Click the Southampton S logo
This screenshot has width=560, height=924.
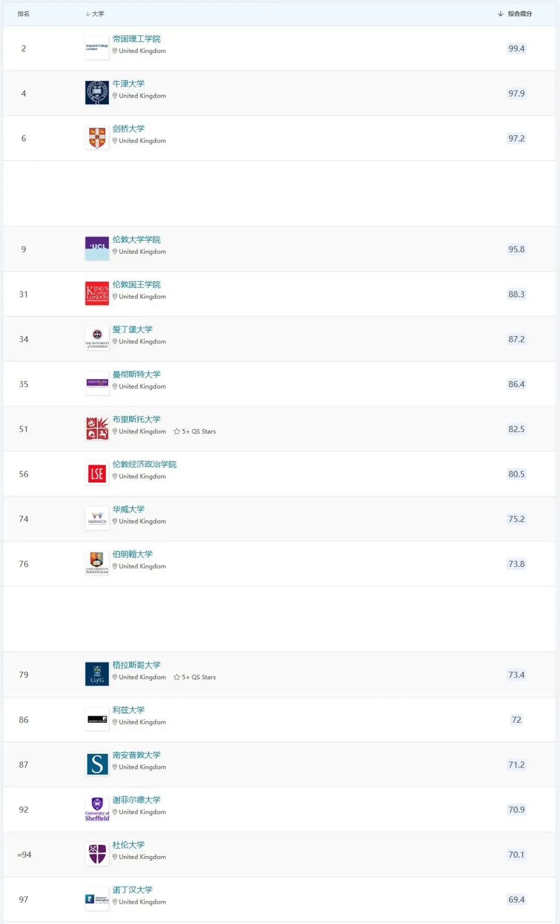pyautogui.click(x=97, y=764)
